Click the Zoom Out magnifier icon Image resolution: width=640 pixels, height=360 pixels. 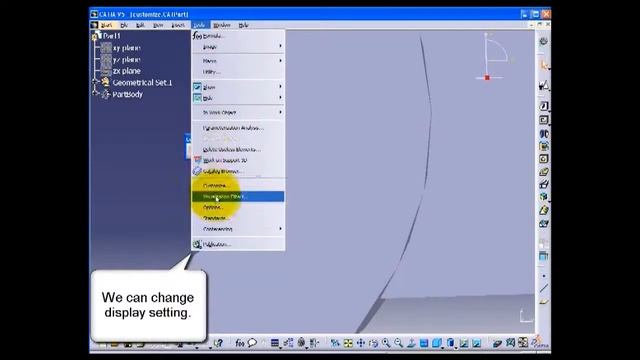[399, 343]
